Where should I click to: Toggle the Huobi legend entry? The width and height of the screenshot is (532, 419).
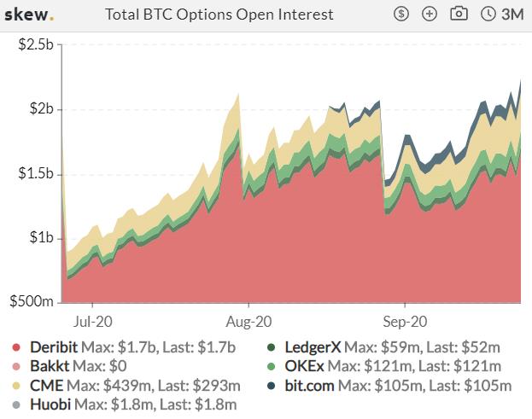124,404
